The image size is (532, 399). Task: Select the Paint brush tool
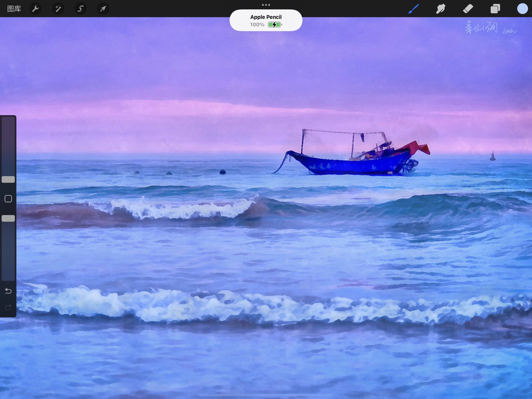[414, 8]
